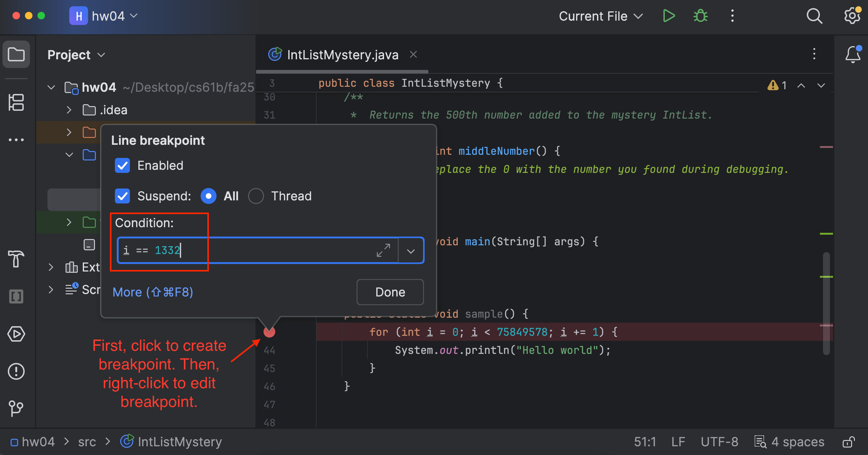Click the green Run button
The height and width of the screenshot is (455, 868).
pyautogui.click(x=668, y=16)
